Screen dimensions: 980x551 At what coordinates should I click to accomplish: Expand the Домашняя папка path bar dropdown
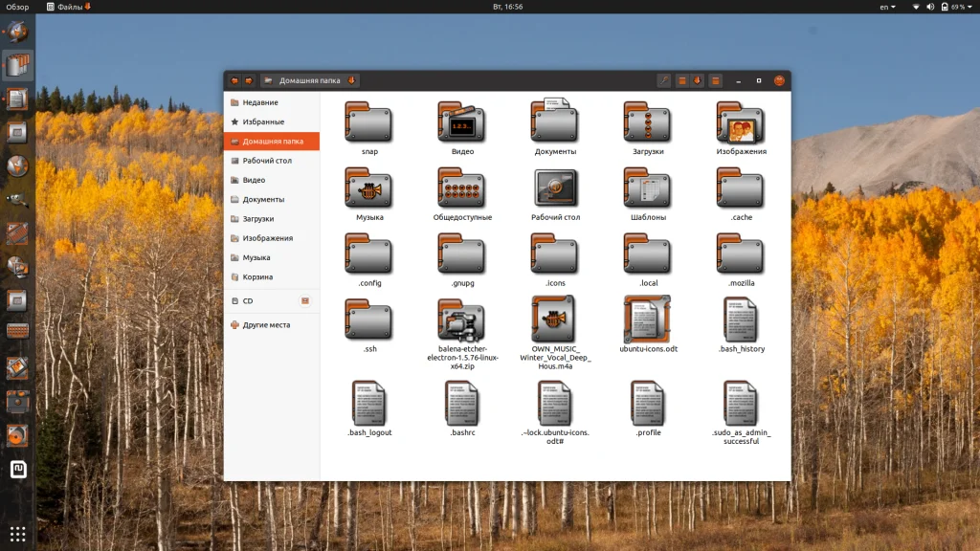[351, 81]
